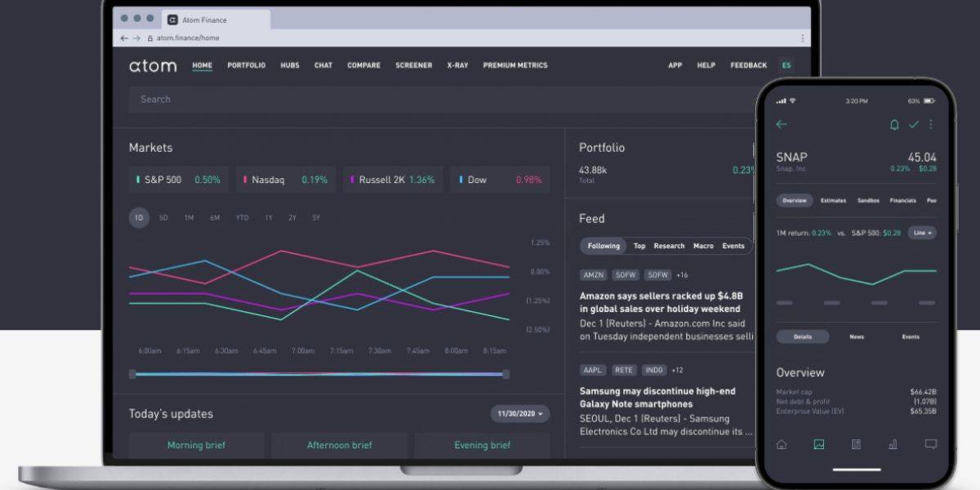The image size is (980, 490).
Task: Open the ES user avatar
Action: pyautogui.click(x=786, y=65)
